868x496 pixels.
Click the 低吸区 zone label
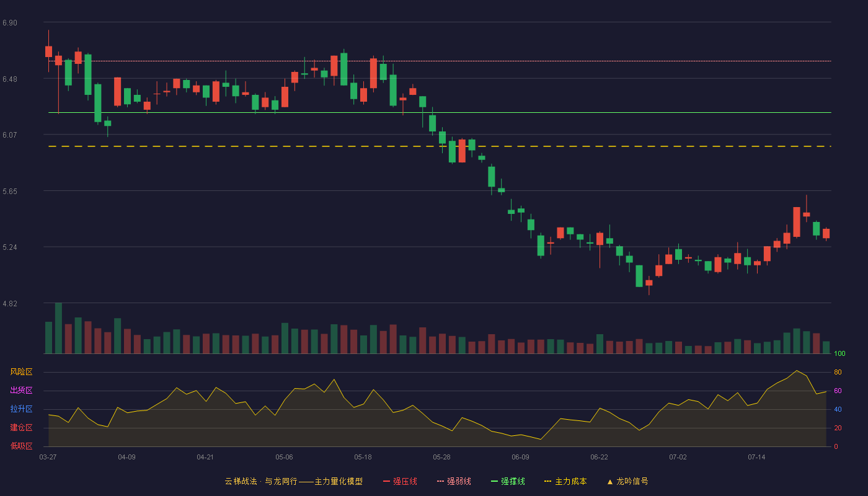tap(21, 445)
